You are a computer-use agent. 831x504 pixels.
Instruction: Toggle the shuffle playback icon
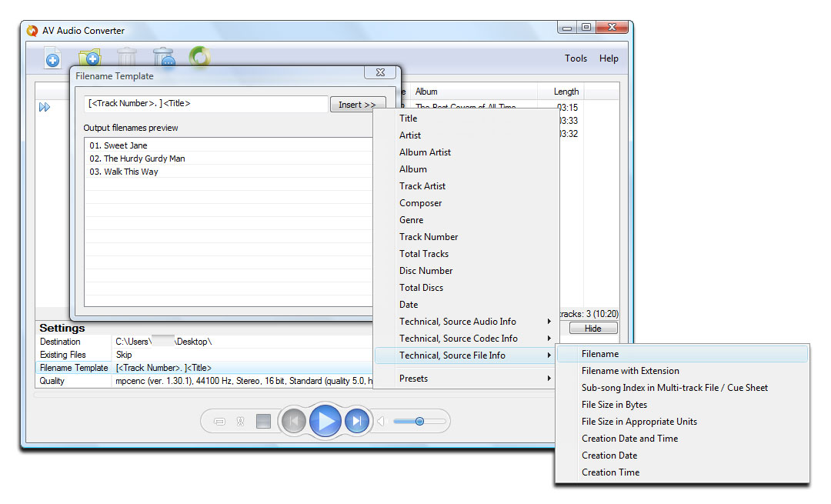pyautogui.click(x=241, y=422)
